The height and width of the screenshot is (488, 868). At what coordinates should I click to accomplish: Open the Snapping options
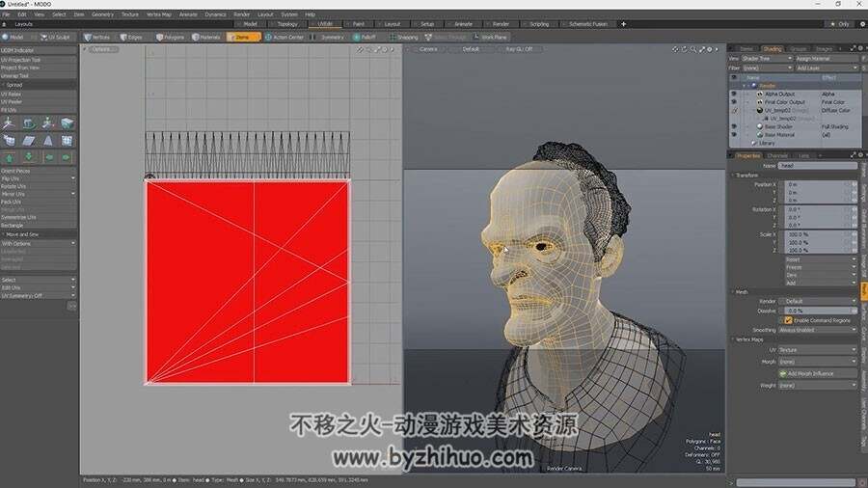click(x=403, y=37)
